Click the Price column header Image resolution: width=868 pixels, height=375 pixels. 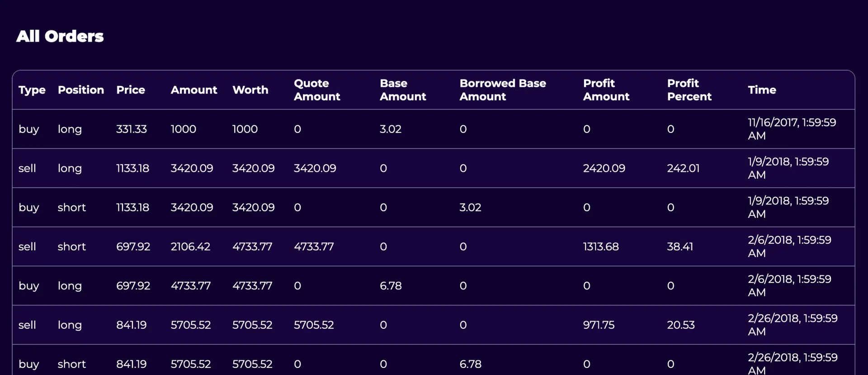(131, 90)
